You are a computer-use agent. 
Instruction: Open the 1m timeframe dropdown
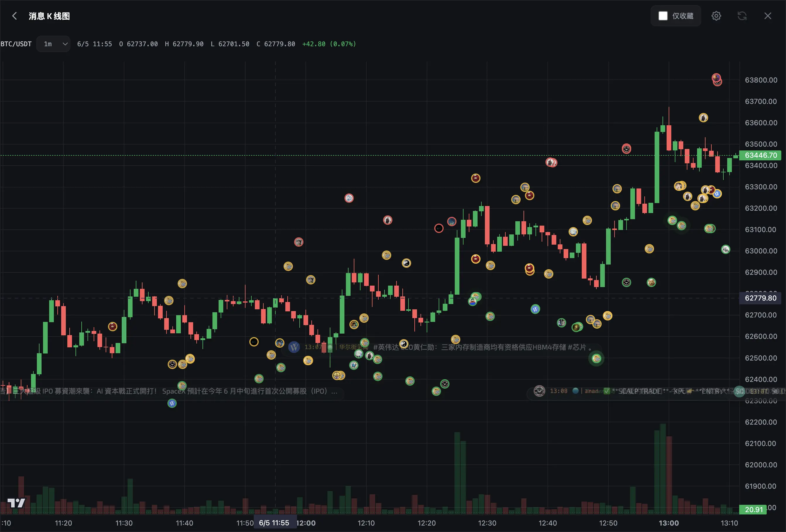[53, 44]
